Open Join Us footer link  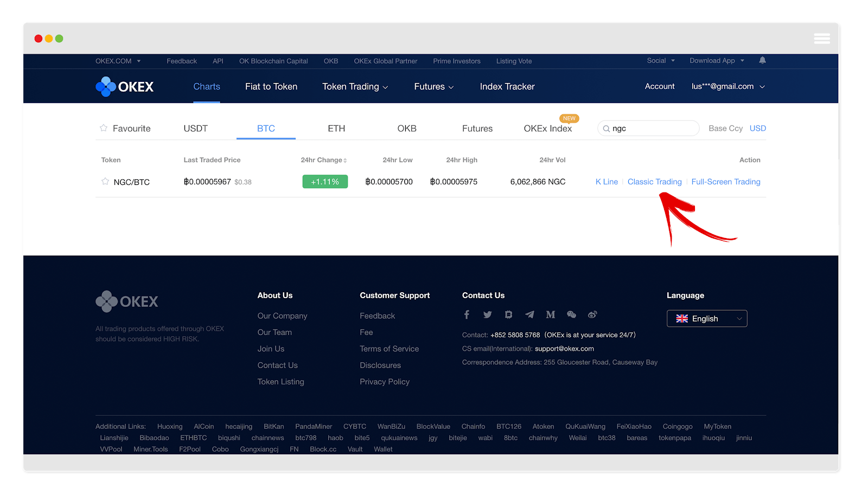tap(271, 349)
